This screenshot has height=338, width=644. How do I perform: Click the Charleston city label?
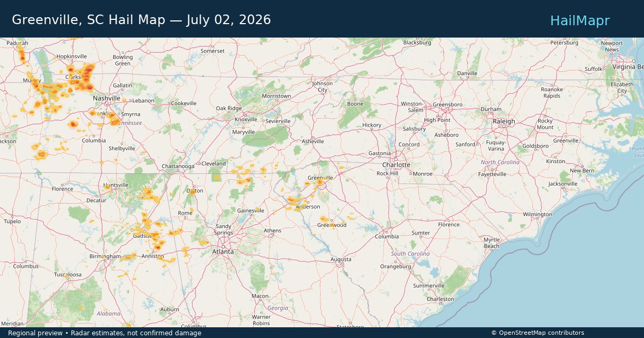click(x=440, y=299)
